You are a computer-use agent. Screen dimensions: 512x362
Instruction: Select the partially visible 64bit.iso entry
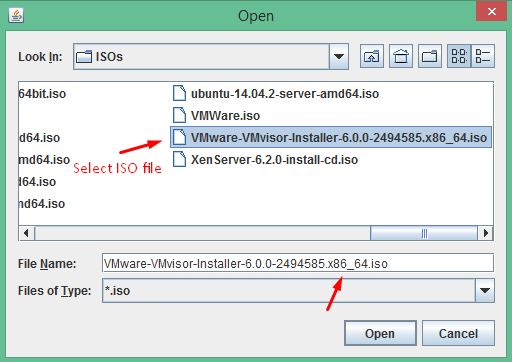[43, 94]
